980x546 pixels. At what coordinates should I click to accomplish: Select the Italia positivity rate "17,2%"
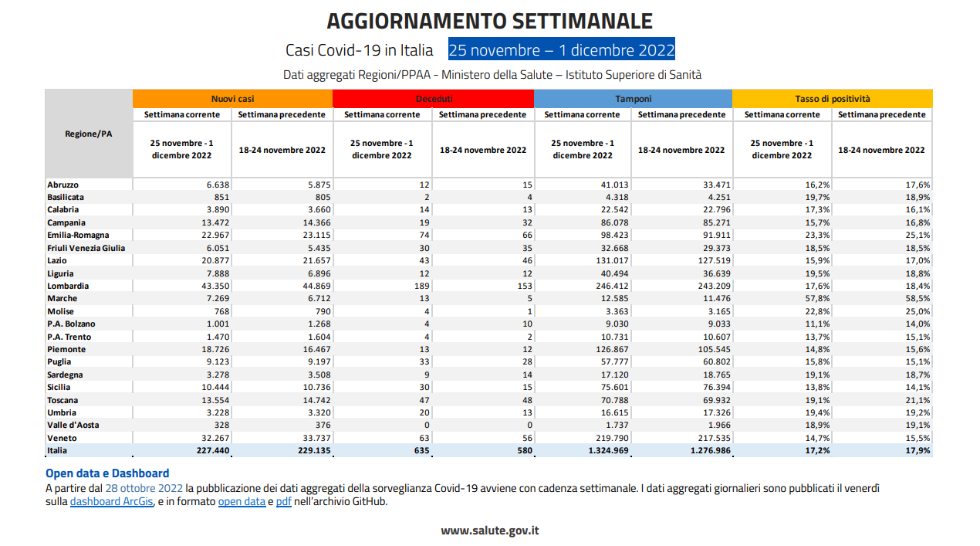coord(819,450)
